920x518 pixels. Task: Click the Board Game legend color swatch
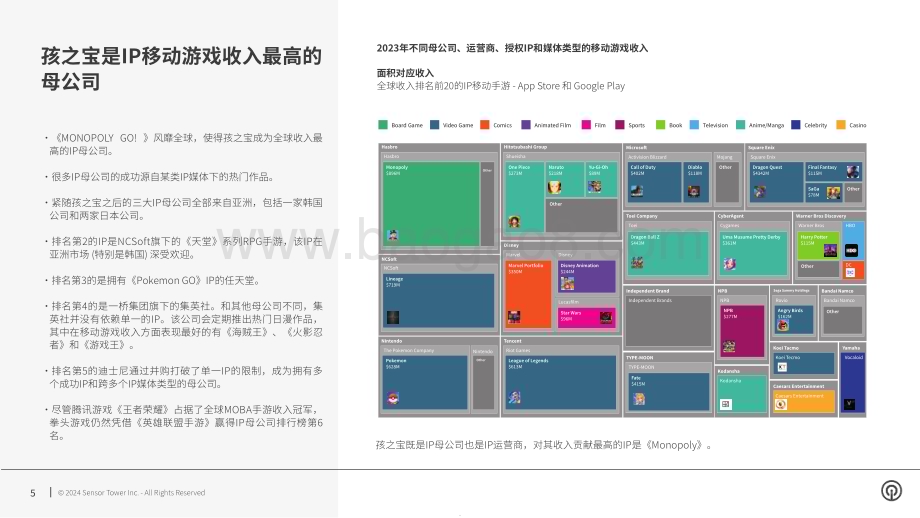383,124
